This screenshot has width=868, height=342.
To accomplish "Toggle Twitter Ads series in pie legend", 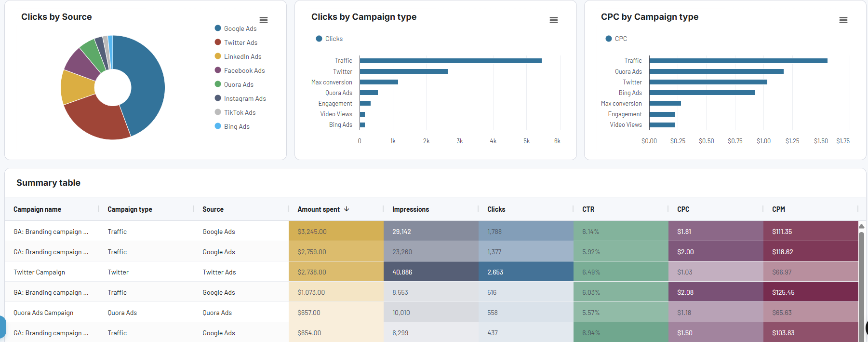I will tap(236, 42).
